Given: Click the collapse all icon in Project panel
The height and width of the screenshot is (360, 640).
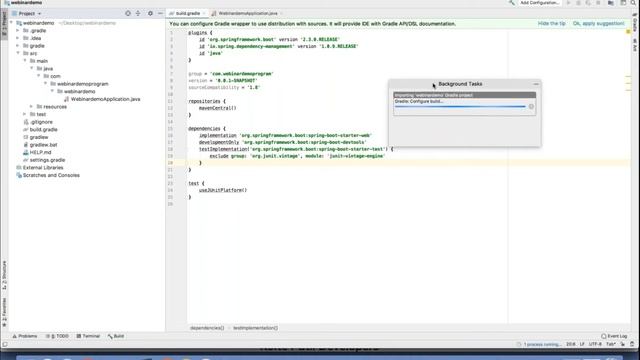Looking at the screenshot, I should 138,13.
